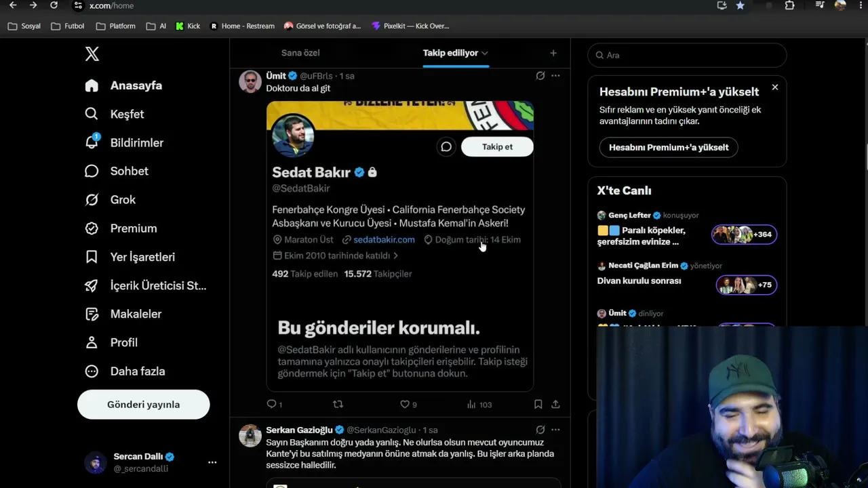Repost Ümit's post
The width and height of the screenshot is (868, 488).
pyautogui.click(x=338, y=405)
